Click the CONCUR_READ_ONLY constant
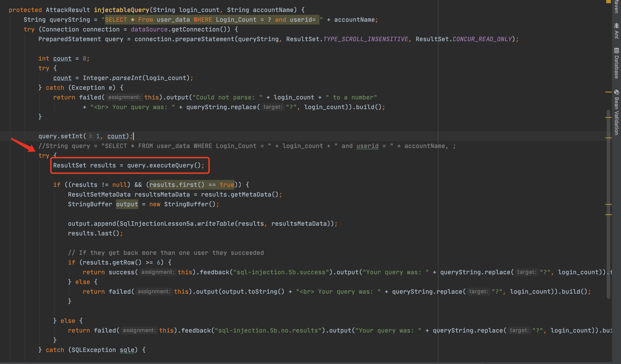This screenshot has width=621, height=364. (x=482, y=39)
